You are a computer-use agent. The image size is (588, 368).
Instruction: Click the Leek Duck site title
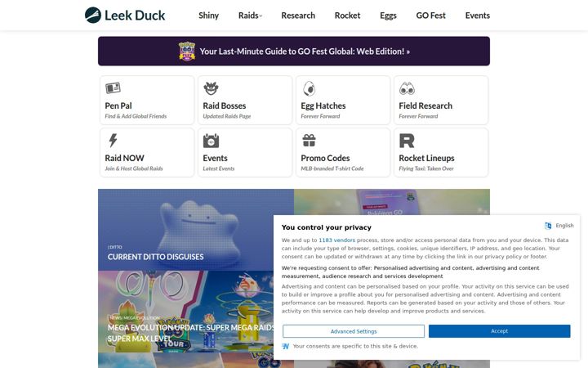(135, 16)
